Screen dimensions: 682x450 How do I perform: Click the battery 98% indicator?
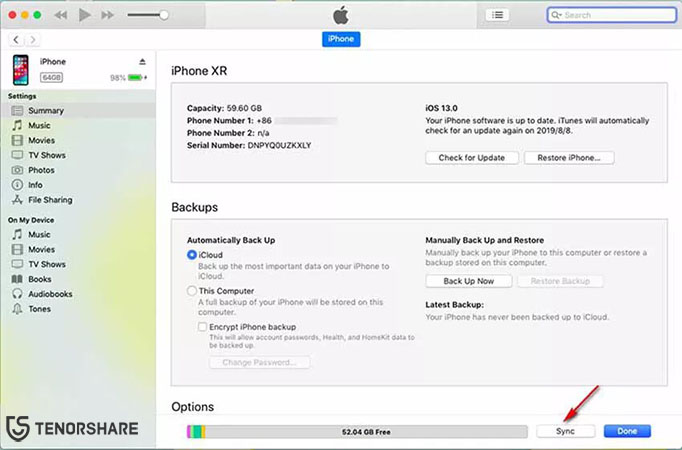click(x=128, y=78)
